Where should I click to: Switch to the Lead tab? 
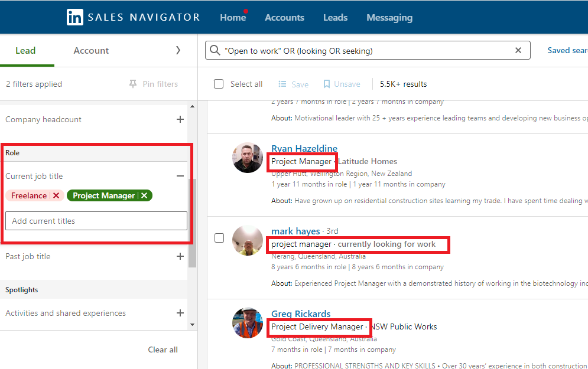coord(25,51)
